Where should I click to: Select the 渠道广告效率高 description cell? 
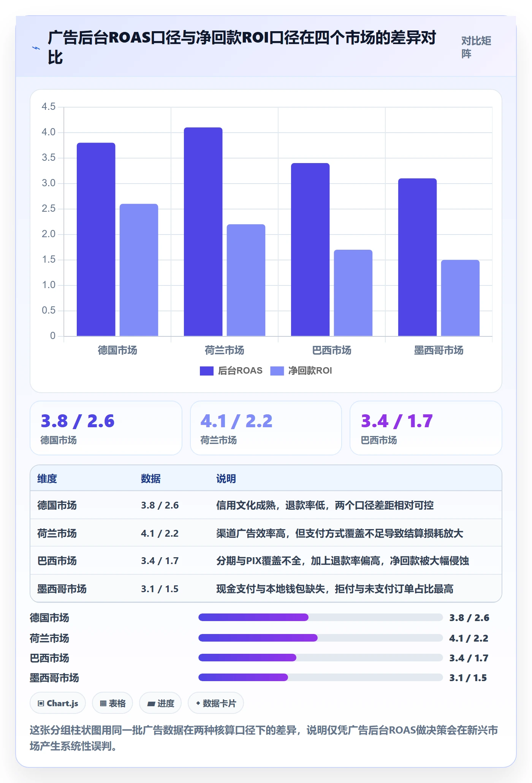pos(340,533)
